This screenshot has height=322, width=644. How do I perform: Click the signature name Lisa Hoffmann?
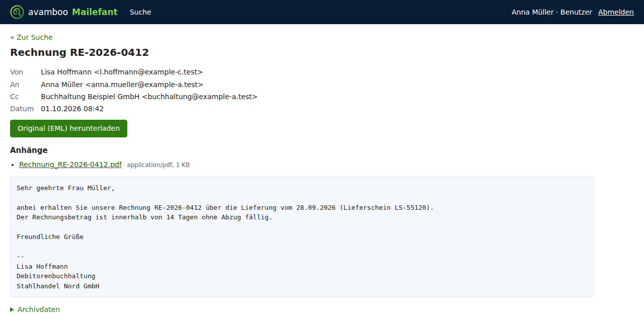coord(42,267)
